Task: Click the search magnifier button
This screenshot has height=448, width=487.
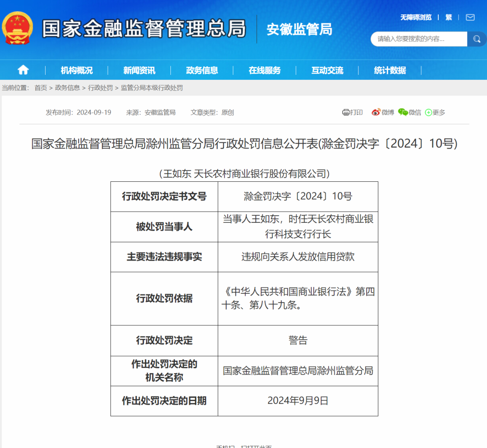Action: click(x=477, y=39)
